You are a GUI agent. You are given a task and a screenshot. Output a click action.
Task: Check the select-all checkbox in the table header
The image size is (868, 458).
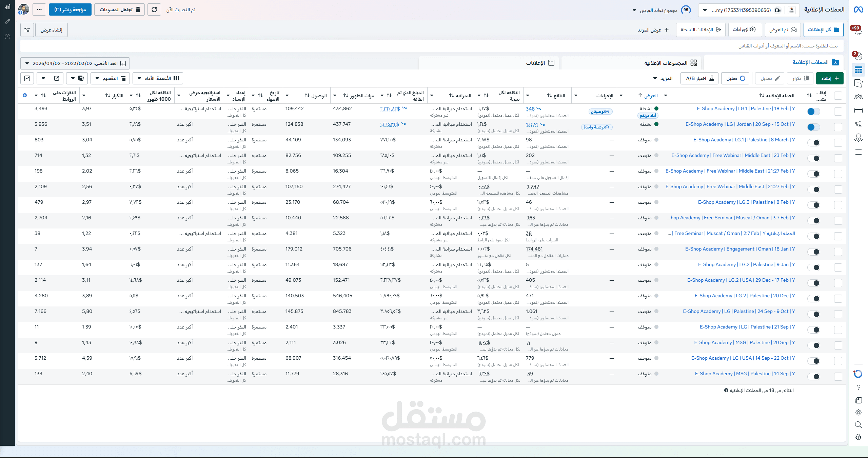pyautogui.click(x=838, y=96)
